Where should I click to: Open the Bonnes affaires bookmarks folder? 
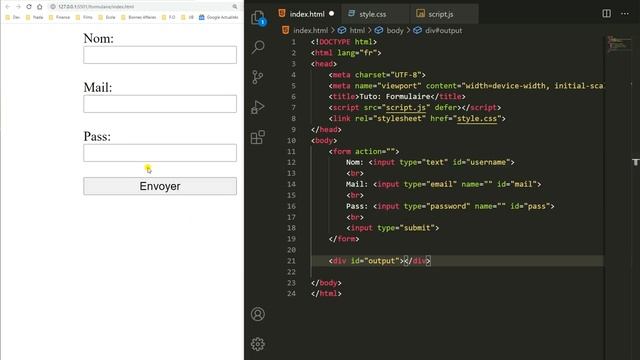[x=139, y=17]
